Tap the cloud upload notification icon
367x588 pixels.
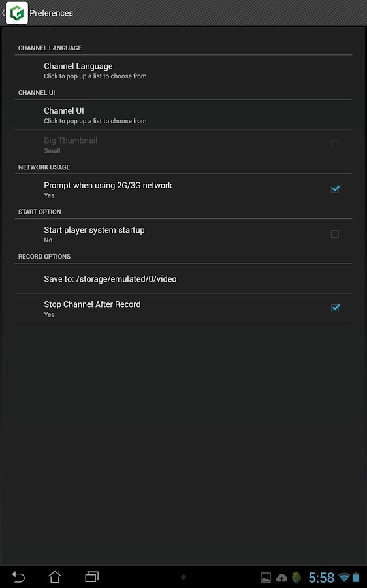pos(281,578)
